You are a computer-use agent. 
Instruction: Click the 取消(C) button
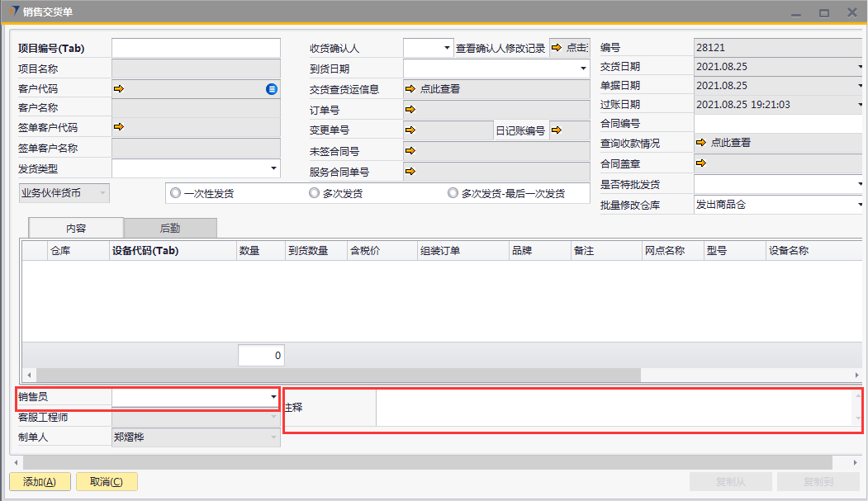pos(107,482)
